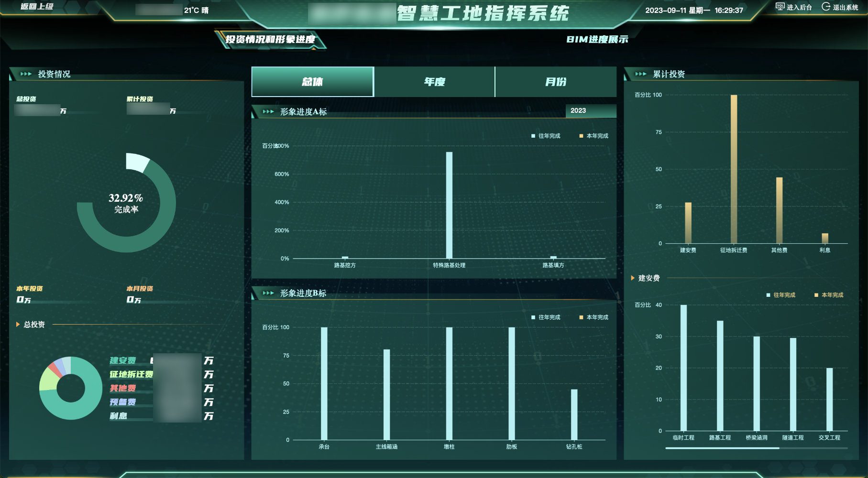Click the 临时工程 bar in 建安费 chart
The width and height of the screenshot is (868, 478).
(683, 368)
